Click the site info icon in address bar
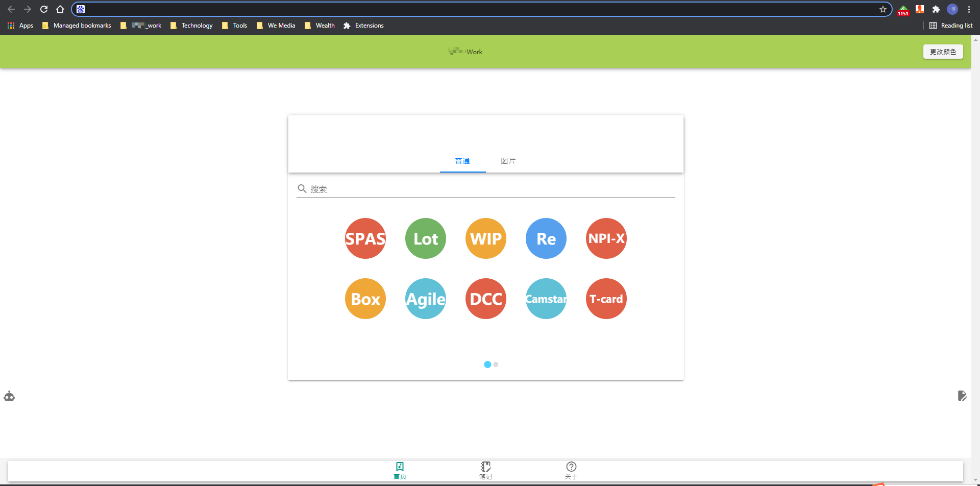980x486 pixels. tap(81, 9)
